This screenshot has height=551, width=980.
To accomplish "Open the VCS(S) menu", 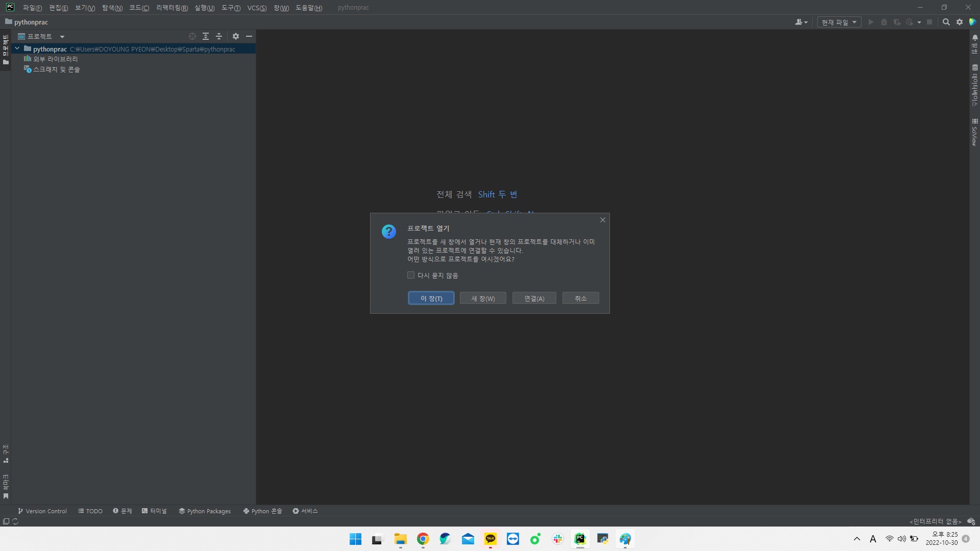I will point(257,8).
